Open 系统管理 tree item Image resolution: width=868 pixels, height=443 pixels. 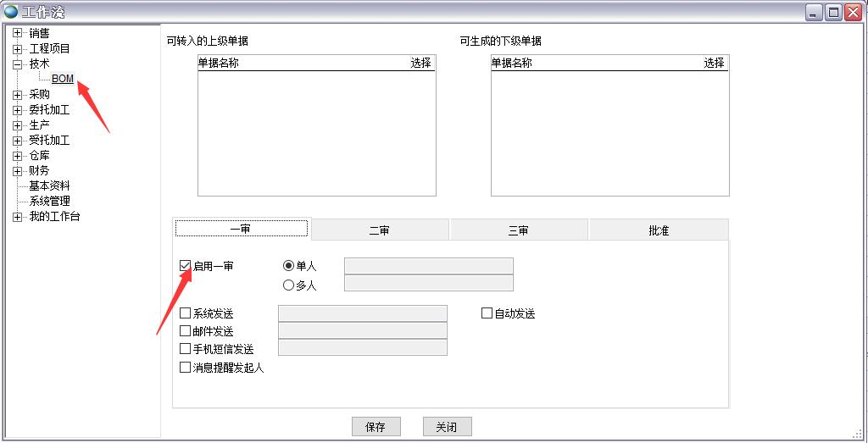49,201
